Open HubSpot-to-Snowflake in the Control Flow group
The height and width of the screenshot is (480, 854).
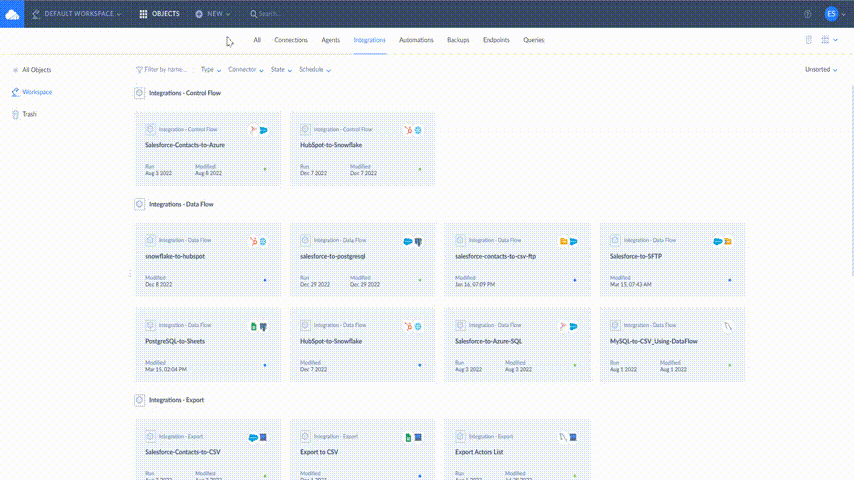click(x=363, y=149)
